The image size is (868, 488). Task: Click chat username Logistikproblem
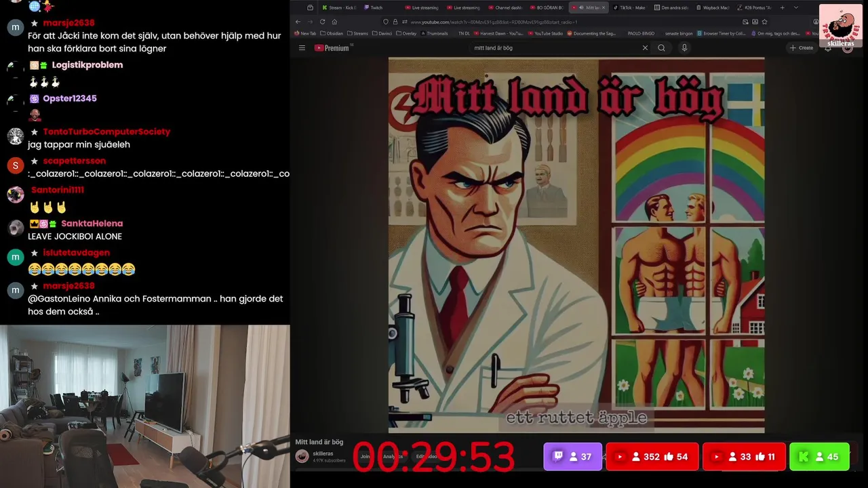(x=87, y=65)
